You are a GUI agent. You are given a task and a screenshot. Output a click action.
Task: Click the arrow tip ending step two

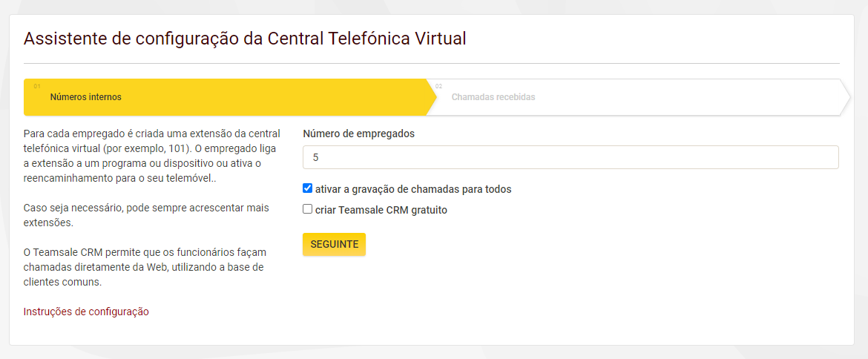845,97
